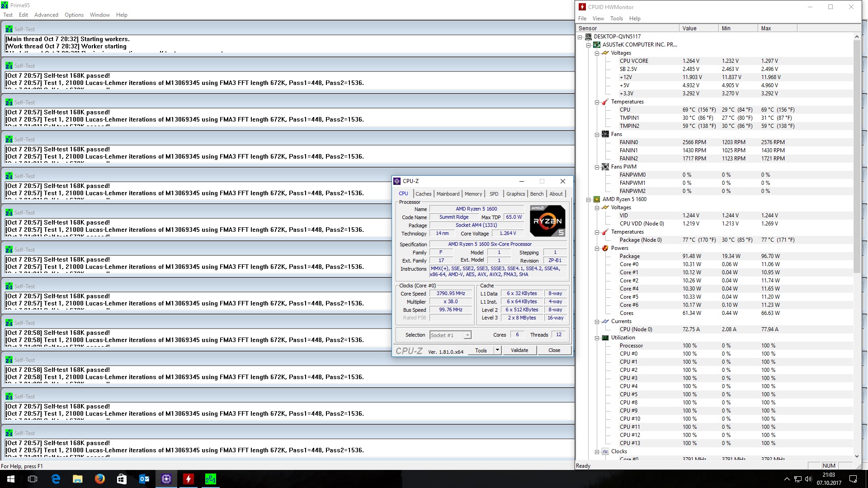Click the HWMonitor vertical scrollbar down arrow
This screenshot has height=488, width=868.
(857, 456)
